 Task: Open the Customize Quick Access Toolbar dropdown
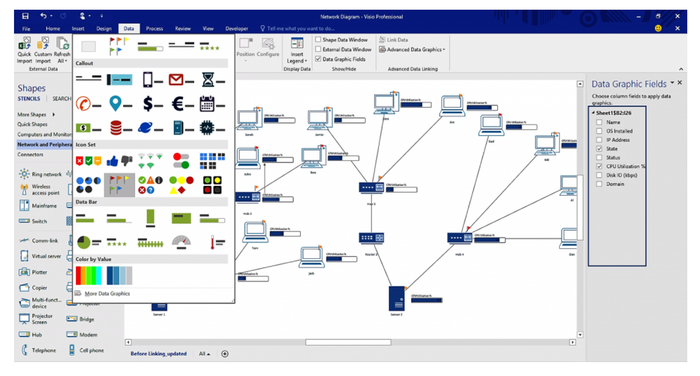click(101, 16)
